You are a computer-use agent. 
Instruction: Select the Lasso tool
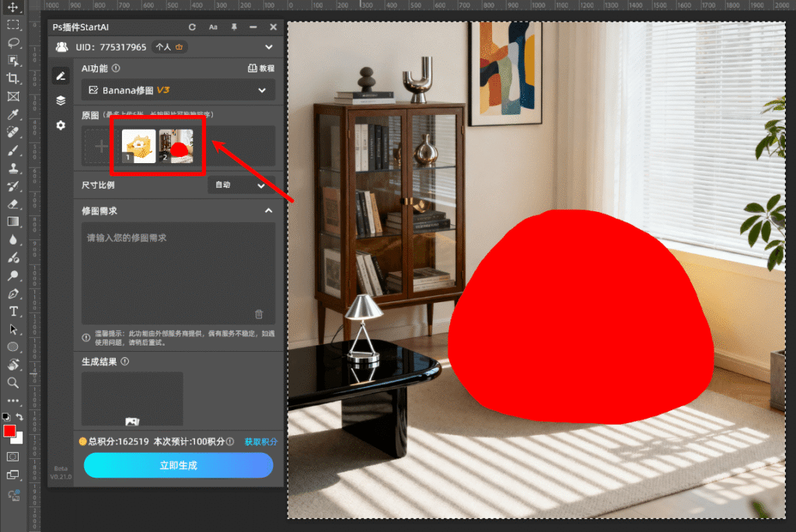(x=13, y=42)
